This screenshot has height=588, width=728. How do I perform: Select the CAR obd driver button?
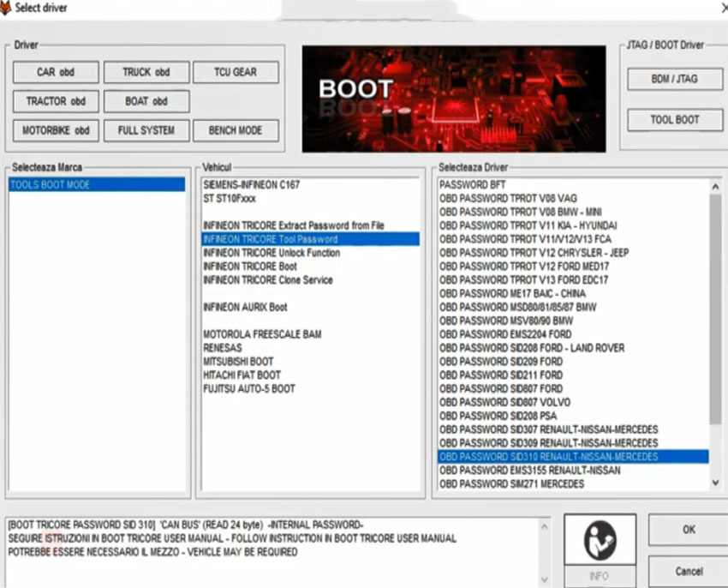56,73
